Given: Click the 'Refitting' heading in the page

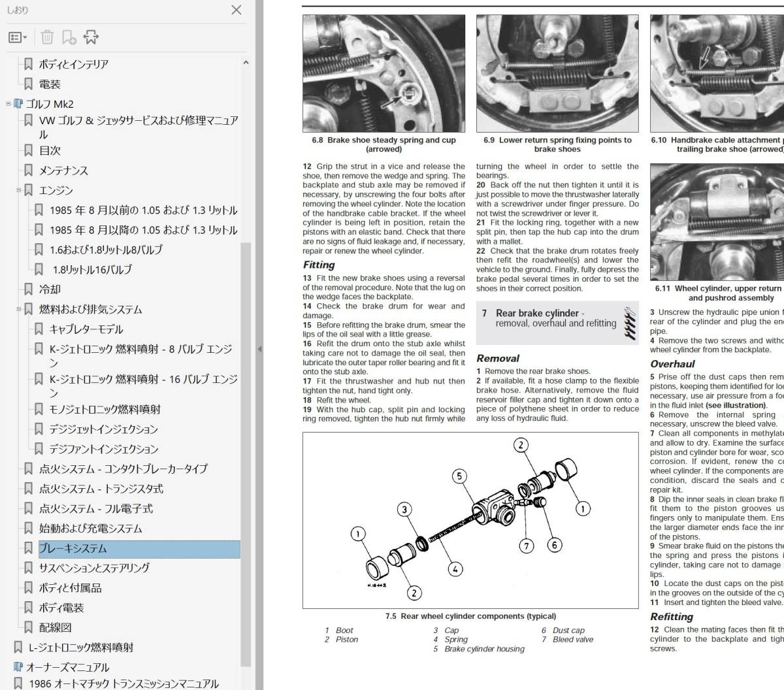Looking at the screenshot, I should tap(672, 616).
